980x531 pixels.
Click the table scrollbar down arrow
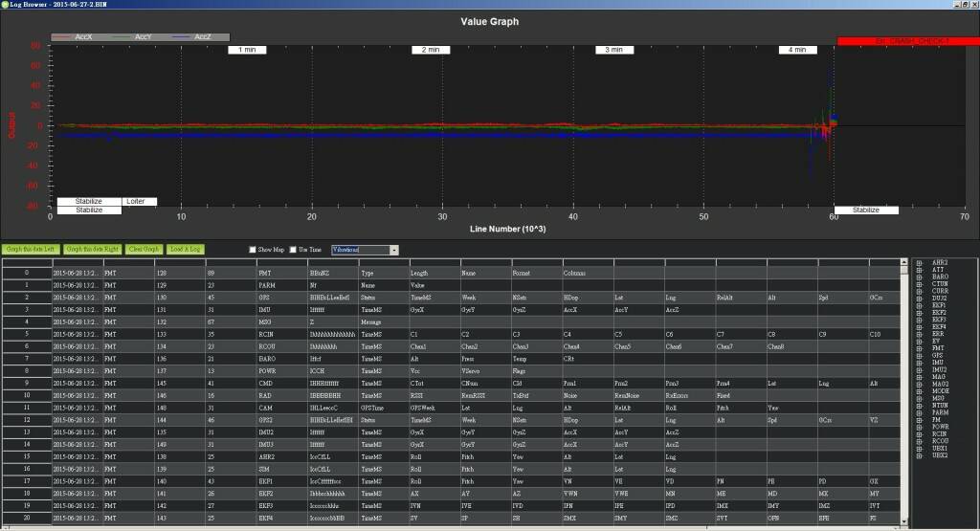(903, 521)
